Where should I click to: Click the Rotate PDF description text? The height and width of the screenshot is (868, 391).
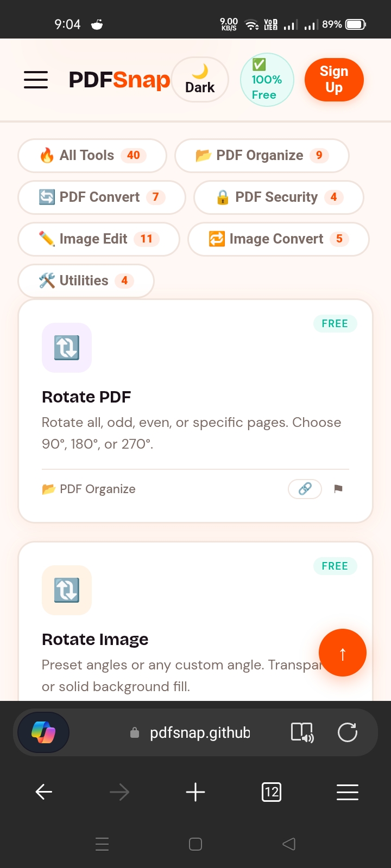pyautogui.click(x=192, y=433)
